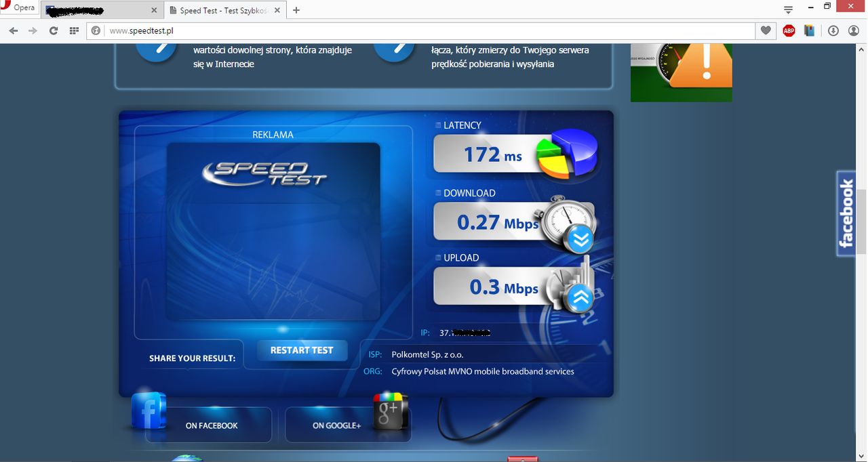Click the DOWNLOAD label
868x462 pixels.
(x=469, y=193)
